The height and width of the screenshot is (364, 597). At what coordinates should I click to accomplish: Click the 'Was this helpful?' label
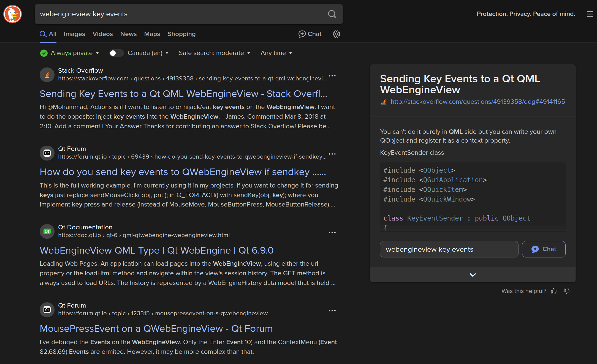(524, 291)
